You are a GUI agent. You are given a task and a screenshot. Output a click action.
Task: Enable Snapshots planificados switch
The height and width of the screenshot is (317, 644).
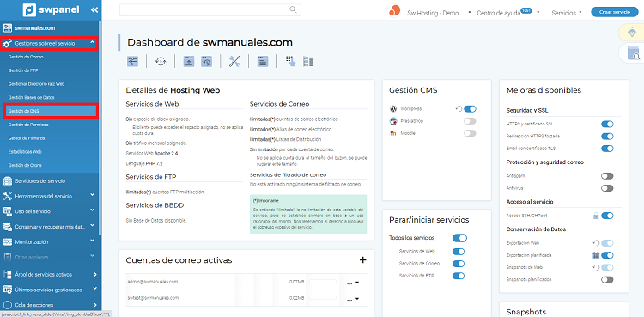(607, 279)
